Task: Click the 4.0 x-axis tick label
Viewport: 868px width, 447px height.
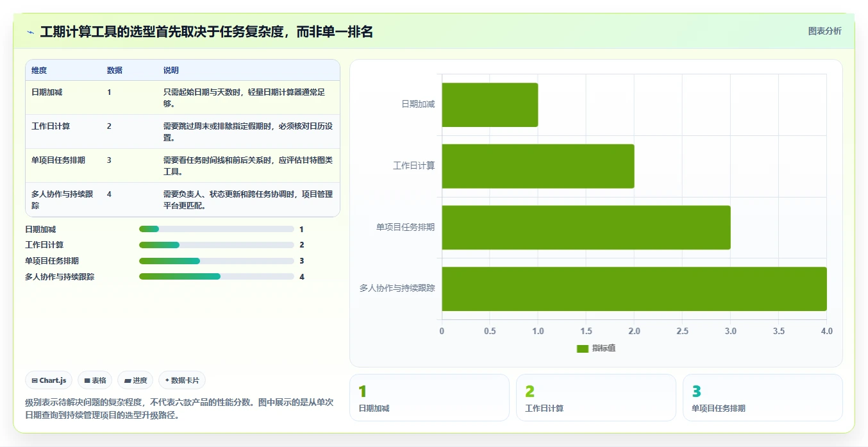Action: [x=826, y=331]
